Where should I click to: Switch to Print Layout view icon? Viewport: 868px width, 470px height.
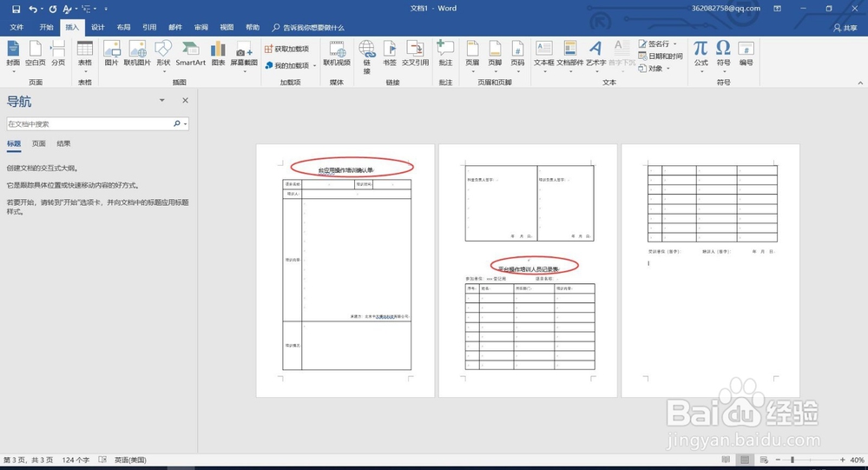click(x=745, y=460)
